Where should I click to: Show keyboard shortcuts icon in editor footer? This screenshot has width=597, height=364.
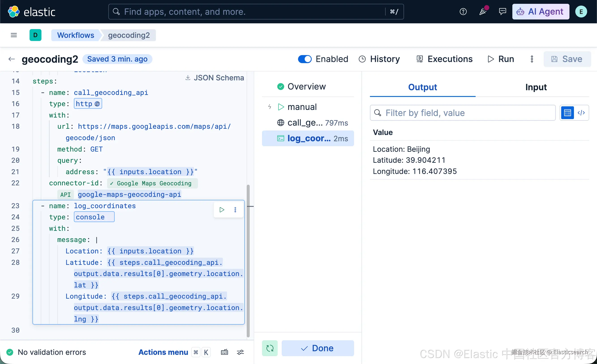coord(224,352)
